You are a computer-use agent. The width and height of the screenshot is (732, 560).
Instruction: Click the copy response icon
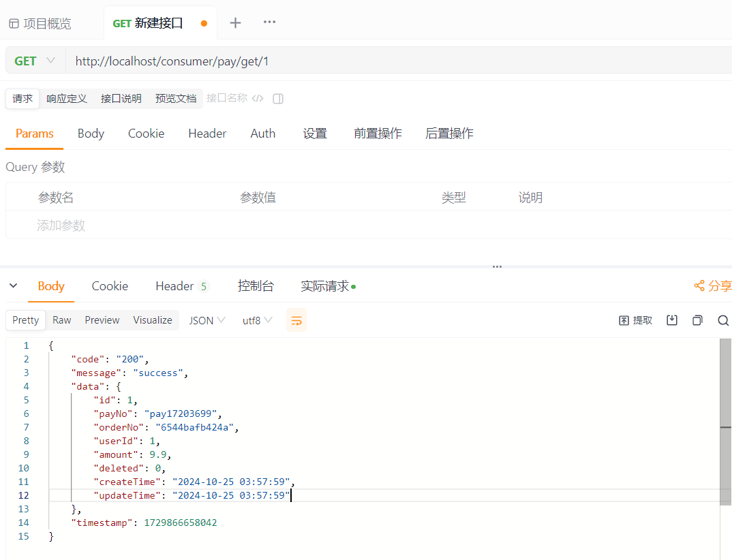pyautogui.click(x=697, y=320)
